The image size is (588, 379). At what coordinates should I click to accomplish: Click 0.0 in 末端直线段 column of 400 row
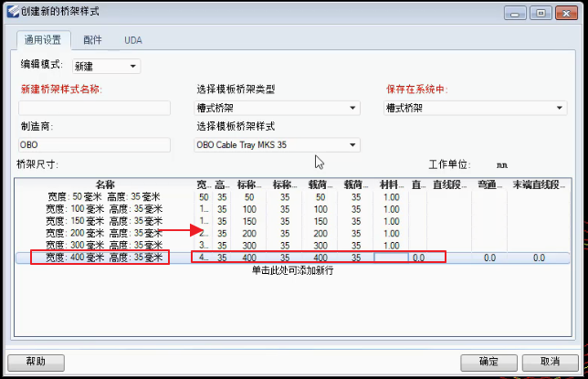pyautogui.click(x=539, y=258)
